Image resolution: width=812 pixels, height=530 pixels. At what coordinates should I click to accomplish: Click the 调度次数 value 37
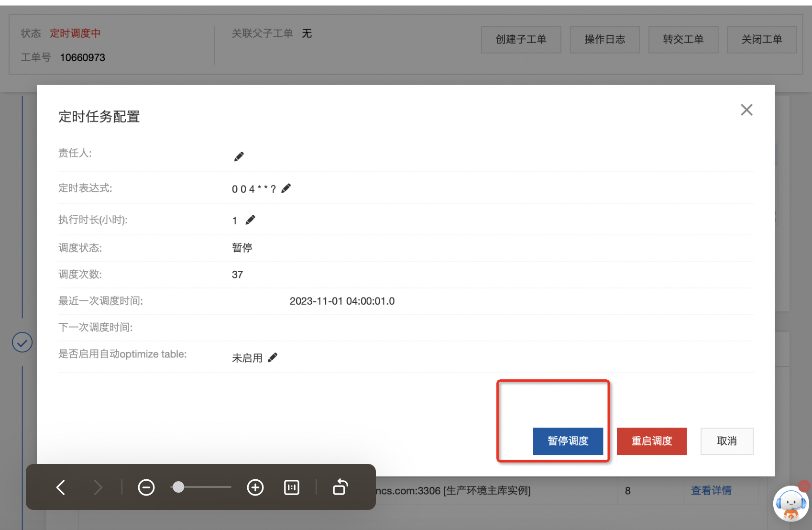pyautogui.click(x=238, y=275)
